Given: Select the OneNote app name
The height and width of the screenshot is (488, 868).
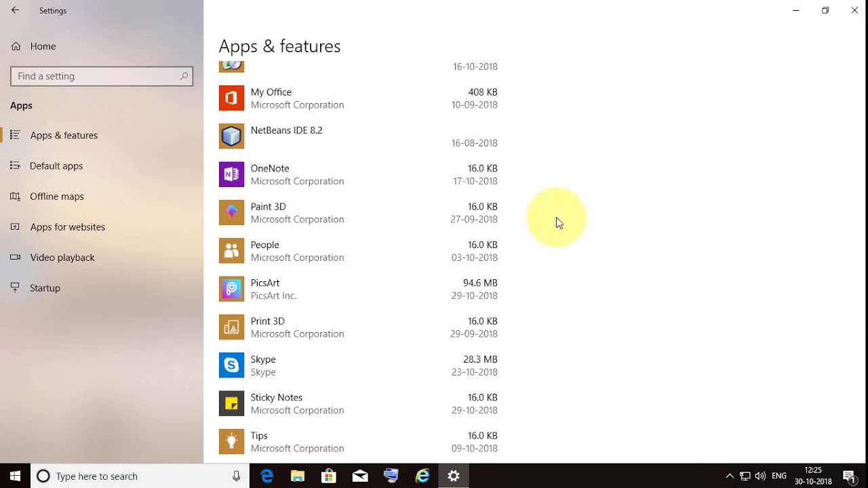Looking at the screenshot, I should 270,168.
